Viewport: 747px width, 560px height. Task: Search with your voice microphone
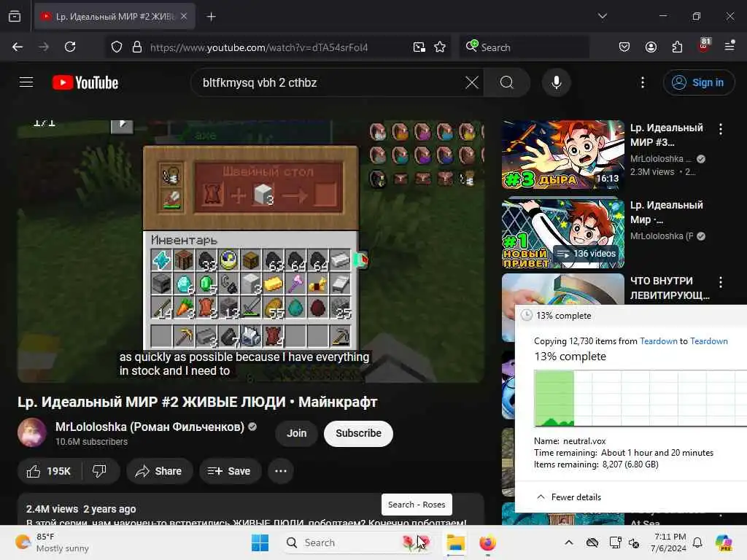click(x=556, y=82)
